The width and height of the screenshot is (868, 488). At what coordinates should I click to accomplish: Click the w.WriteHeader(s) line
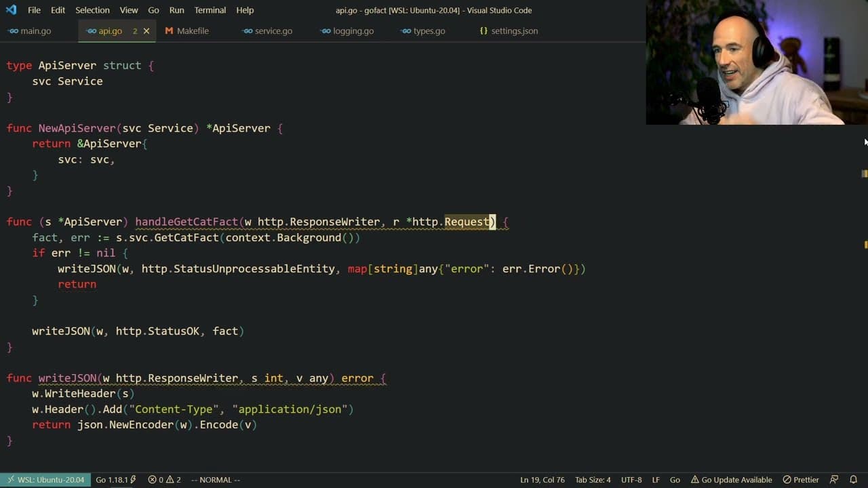83,394
